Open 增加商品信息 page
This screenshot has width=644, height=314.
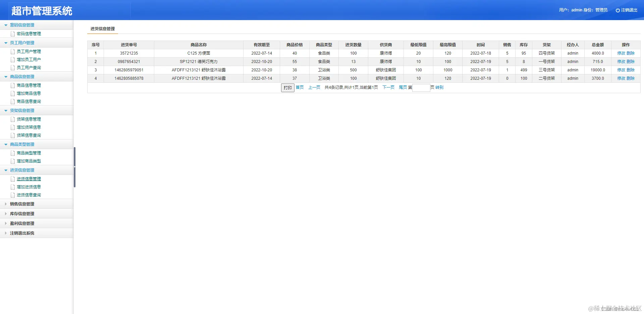(29, 93)
